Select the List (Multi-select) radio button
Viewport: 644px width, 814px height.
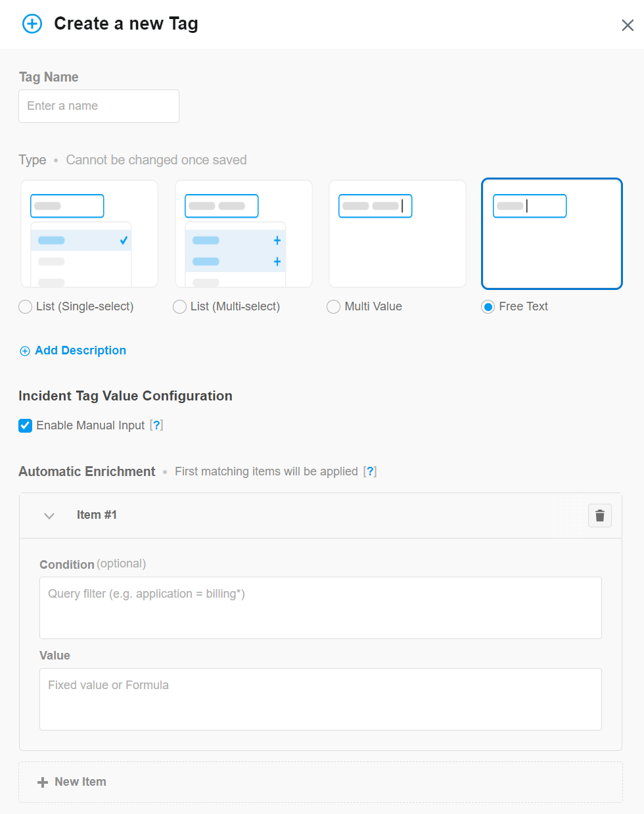179,306
